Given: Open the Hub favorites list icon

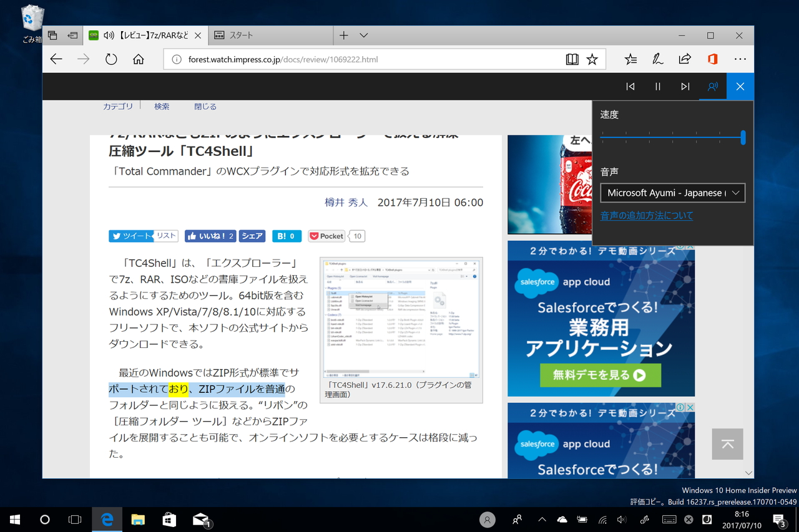Looking at the screenshot, I should click(x=630, y=59).
